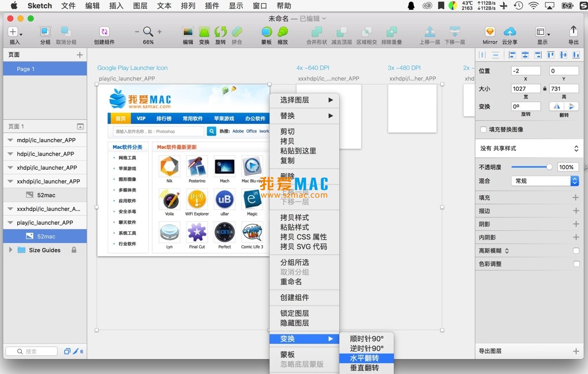Open the 混合 blend mode dropdown

point(545,181)
